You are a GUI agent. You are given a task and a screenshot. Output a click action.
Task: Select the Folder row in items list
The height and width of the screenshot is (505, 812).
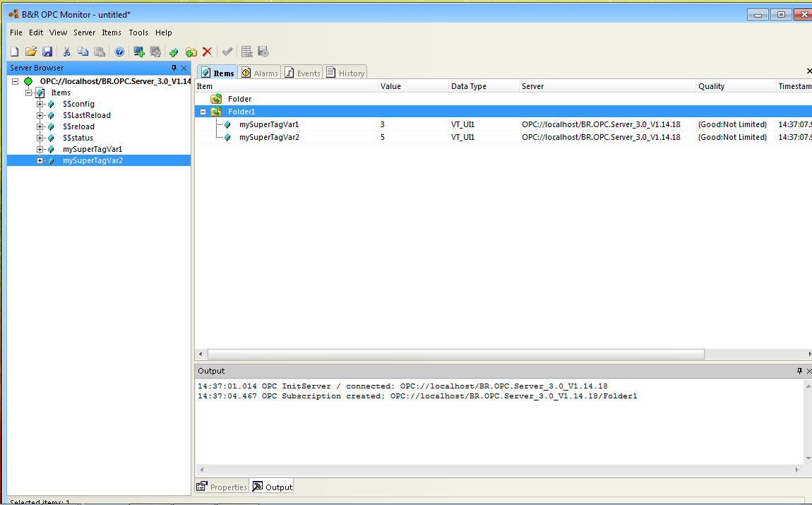pos(503,99)
